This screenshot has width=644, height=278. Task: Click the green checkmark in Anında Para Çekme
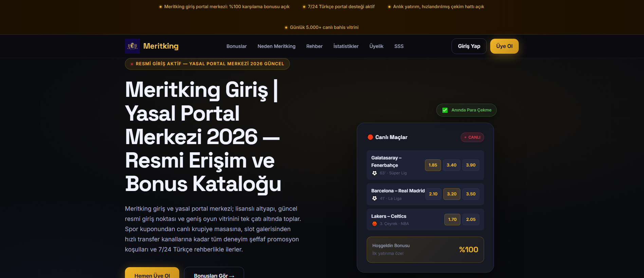445,110
